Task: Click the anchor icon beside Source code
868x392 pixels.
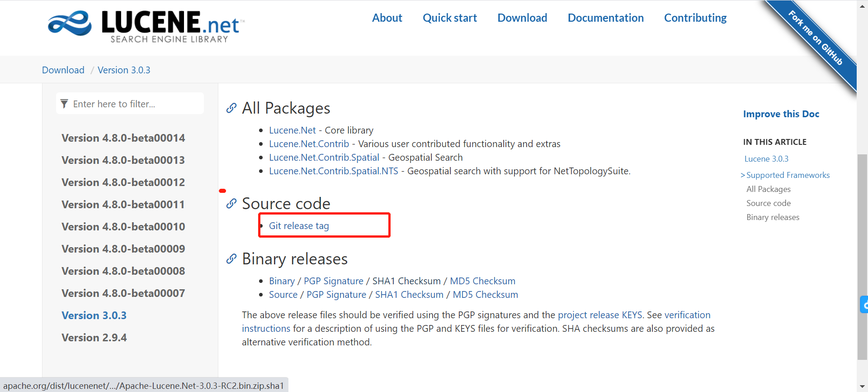Action: click(x=231, y=204)
